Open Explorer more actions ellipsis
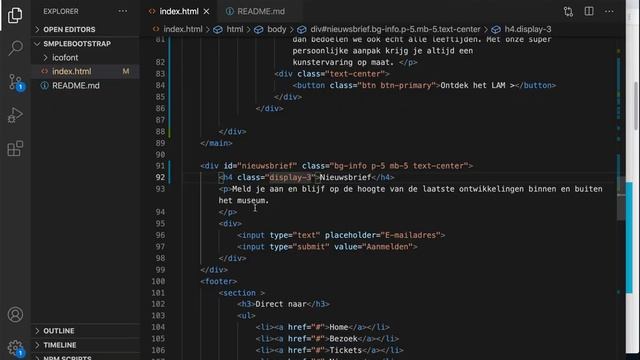Image resolution: width=640 pixels, height=360 pixels. pyautogui.click(x=122, y=11)
